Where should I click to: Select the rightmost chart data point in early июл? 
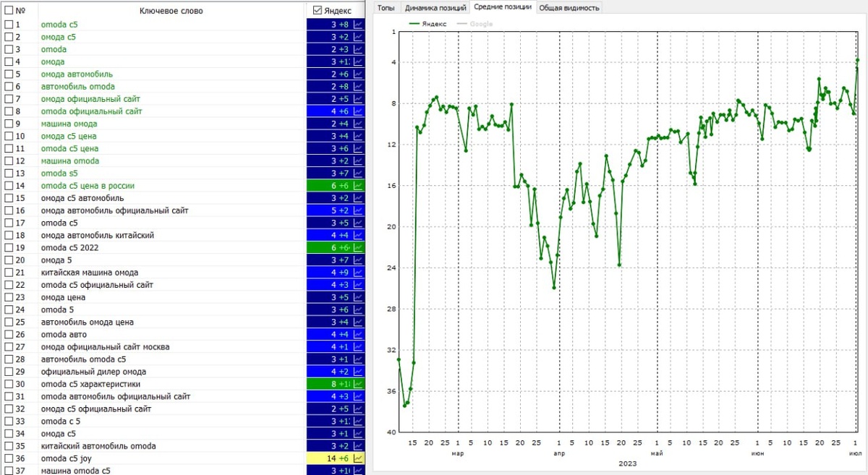pos(858,60)
